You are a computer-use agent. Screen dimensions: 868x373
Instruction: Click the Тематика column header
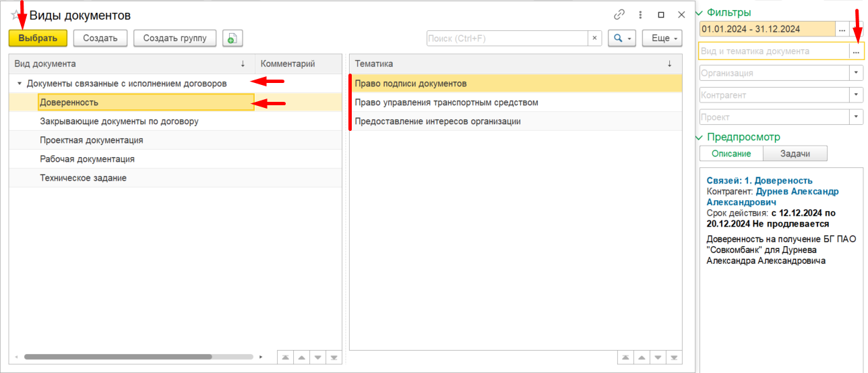(x=516, y=63)
